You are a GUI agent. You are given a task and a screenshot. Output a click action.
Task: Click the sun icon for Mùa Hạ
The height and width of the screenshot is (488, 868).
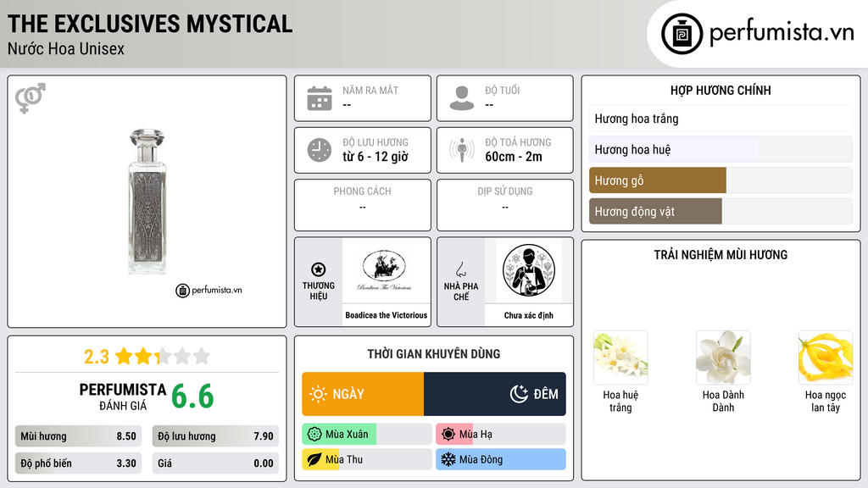[x=448, y=435]
